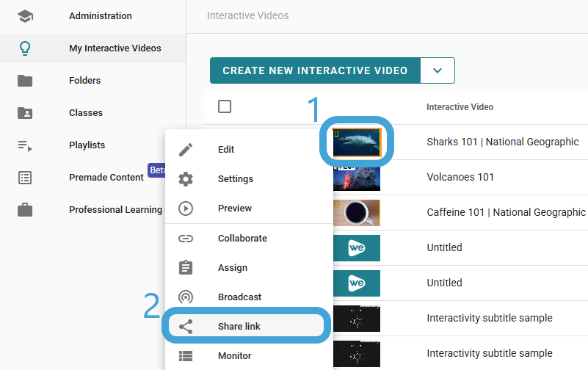Click the Folders folder icon
588x370 pixels.
tap(25, 81)
